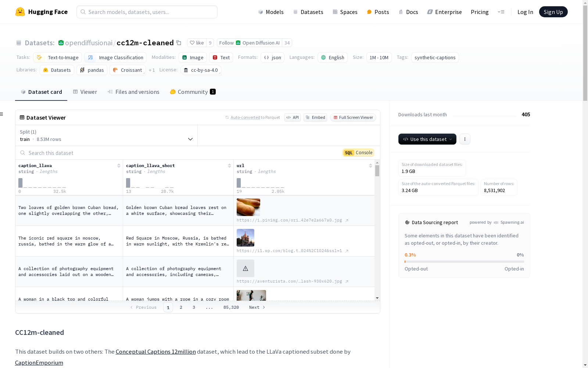This screenshot has height=368, width=588.
Task: Click the API button
Action: [x=293, y=117]
